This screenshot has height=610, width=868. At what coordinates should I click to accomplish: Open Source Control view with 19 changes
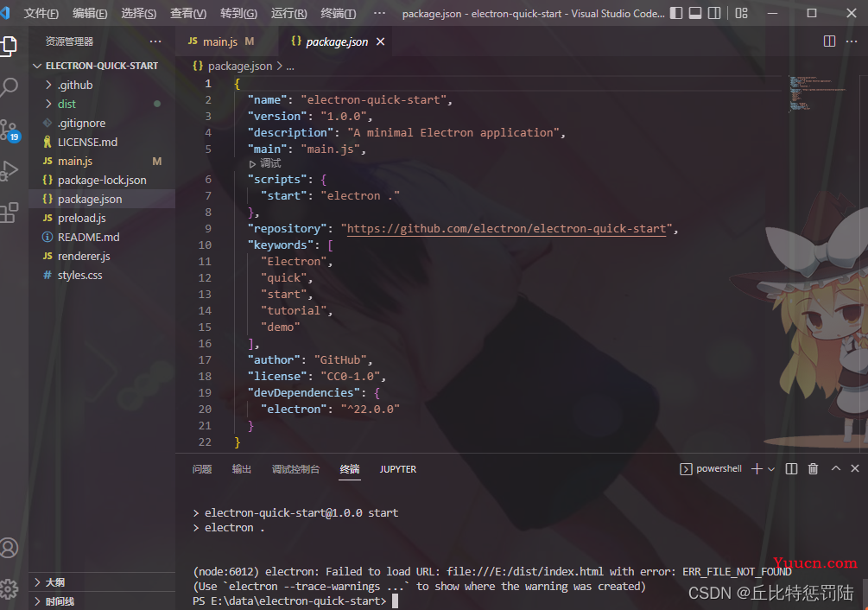tap(10, 130)
